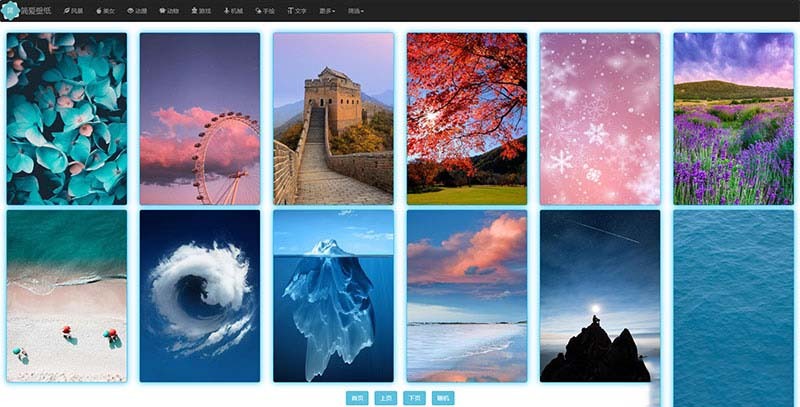Image resolution: width=800 pixels, height=407 pixels.
Task: Go to previous page with 上页
Action: pyautogui.click(x=385, y=398)
